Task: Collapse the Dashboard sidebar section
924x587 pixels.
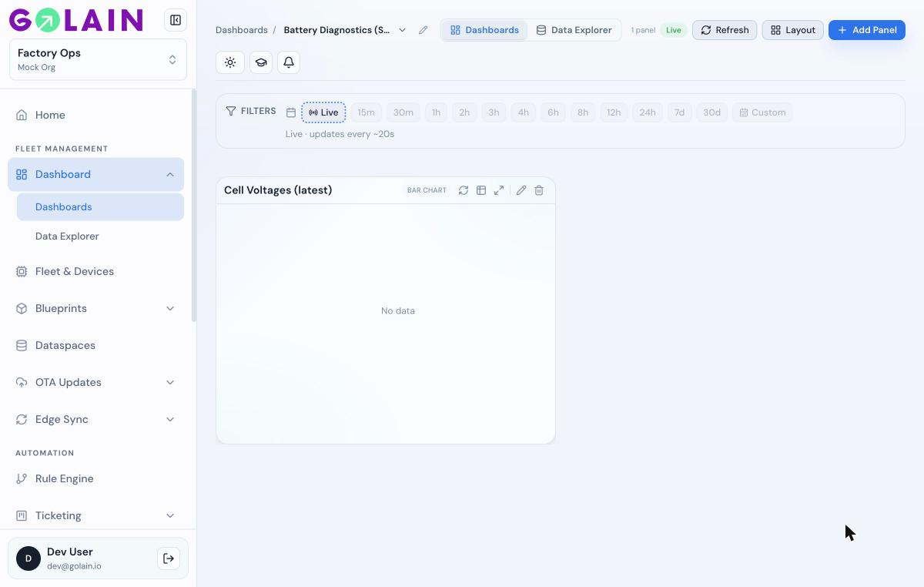Action: pos(170,175)
